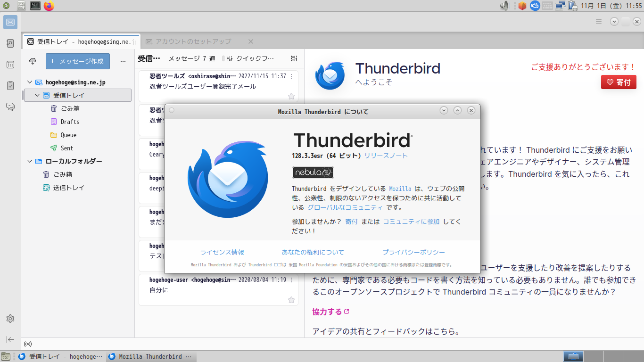This screenshot has height=362, width=644.
Task: Collapse the ローカルフォルダー tree
Action: (x=30, y=161)
